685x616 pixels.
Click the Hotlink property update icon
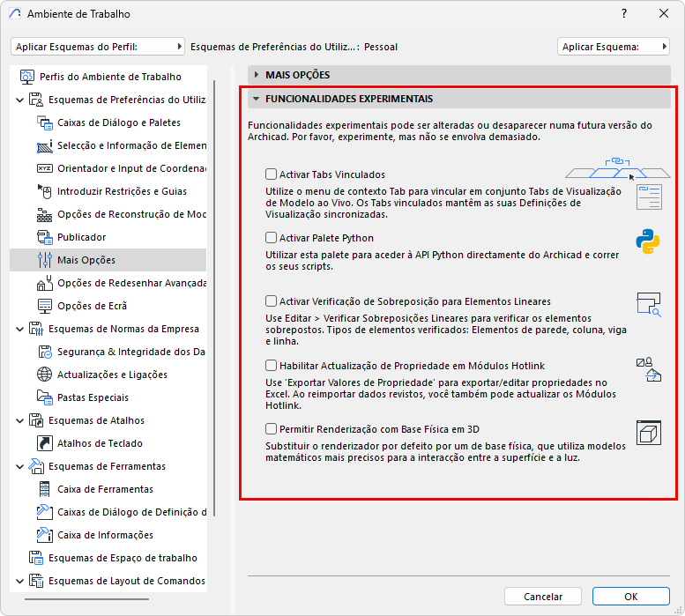coord(649,370)
